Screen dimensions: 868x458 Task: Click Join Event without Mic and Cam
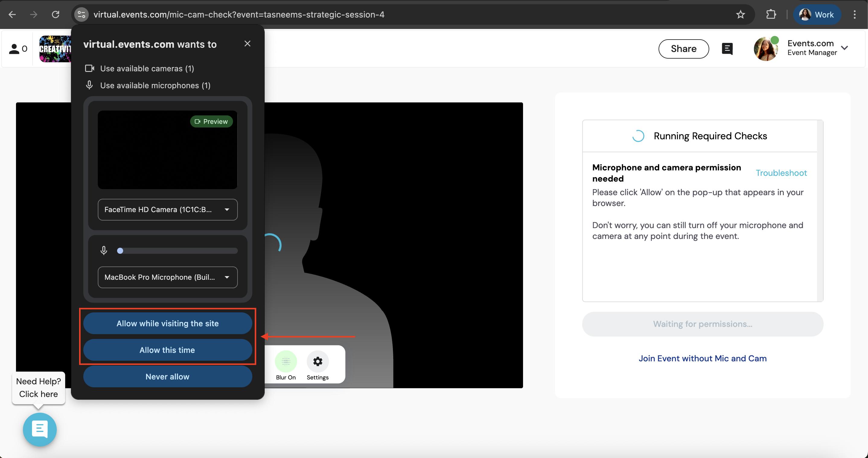(703, 358)
